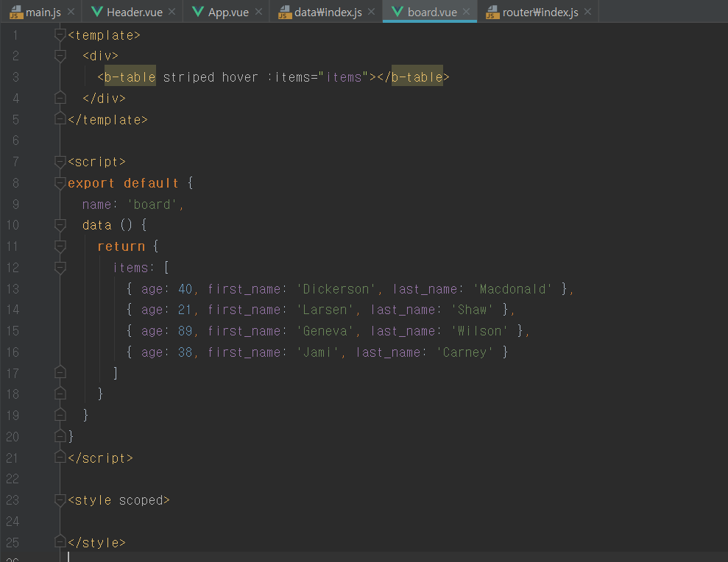Collapse the export default block line 8
The width and height of the screenshot is (728, 562).
pos(60,183)
